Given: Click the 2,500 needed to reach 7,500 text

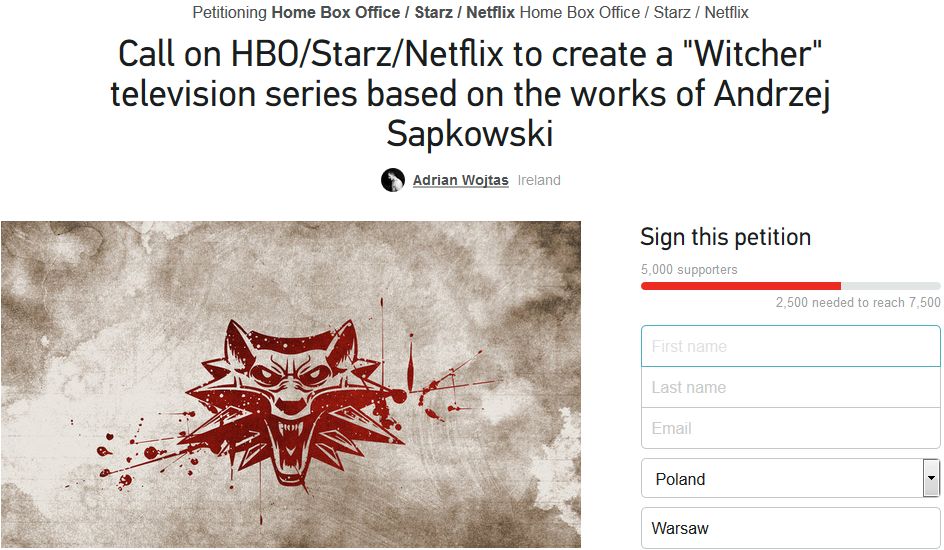Looking at the screenshot, I should (858, 302).
